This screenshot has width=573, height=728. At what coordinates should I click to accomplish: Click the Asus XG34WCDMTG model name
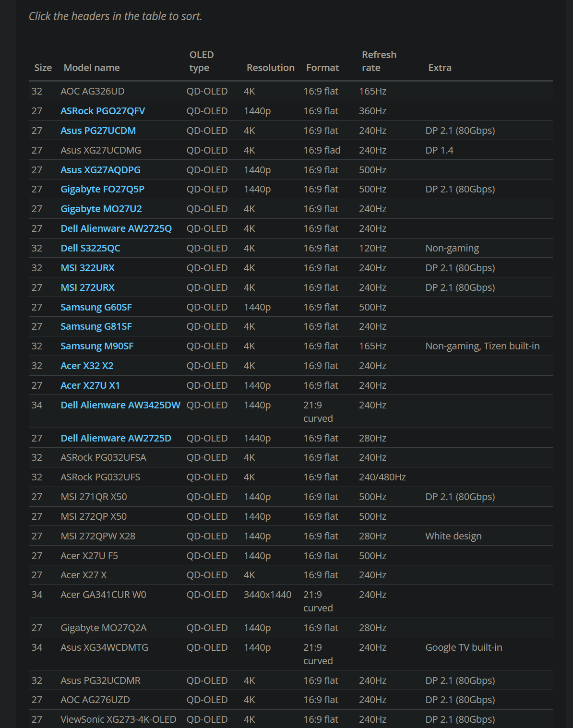coord(104,647)
